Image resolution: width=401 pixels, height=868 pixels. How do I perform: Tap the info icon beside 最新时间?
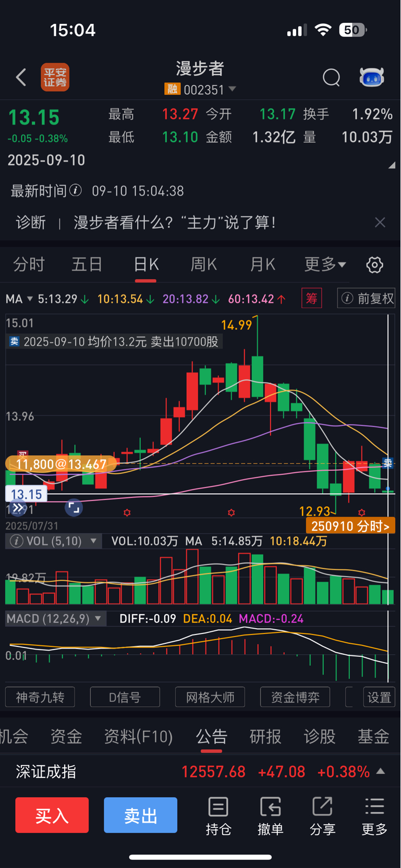[76, 190]
